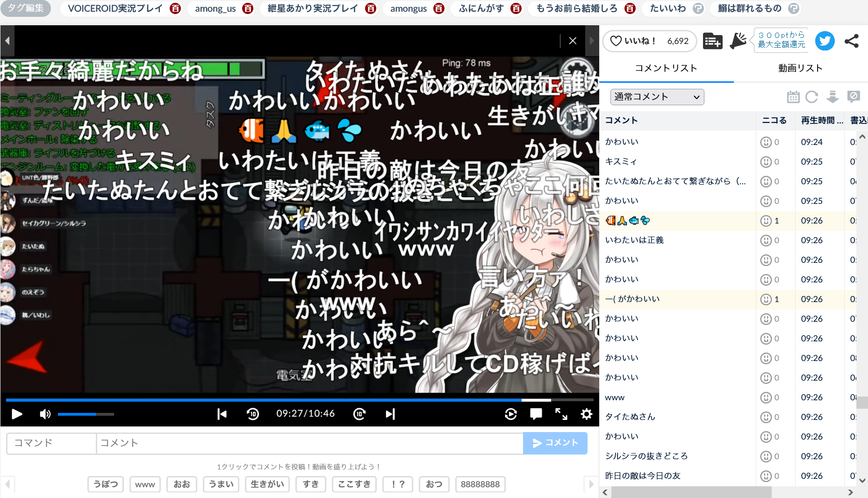Sort by ニコる column header
Viewport: 868px width, 498px height.
(x=775, y=121)
